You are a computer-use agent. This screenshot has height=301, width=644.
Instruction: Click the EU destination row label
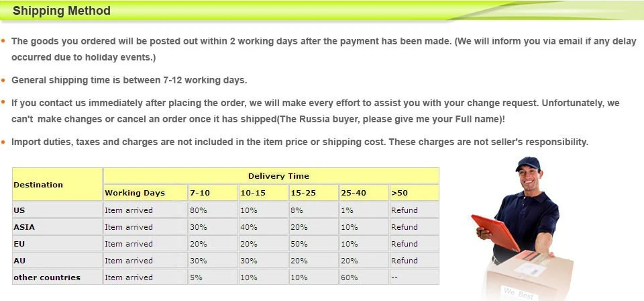click(x=57, y=243)
